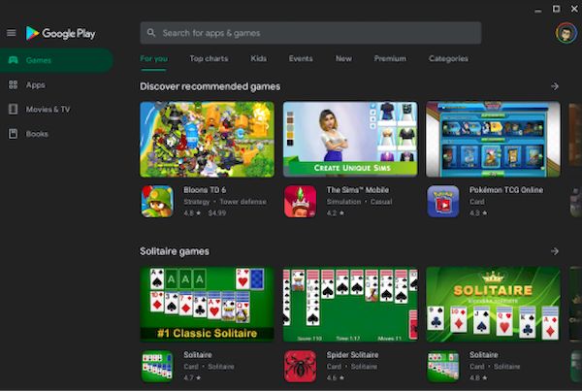Select Games in the sidebar
582x392 pixels.
click(56, 60)
